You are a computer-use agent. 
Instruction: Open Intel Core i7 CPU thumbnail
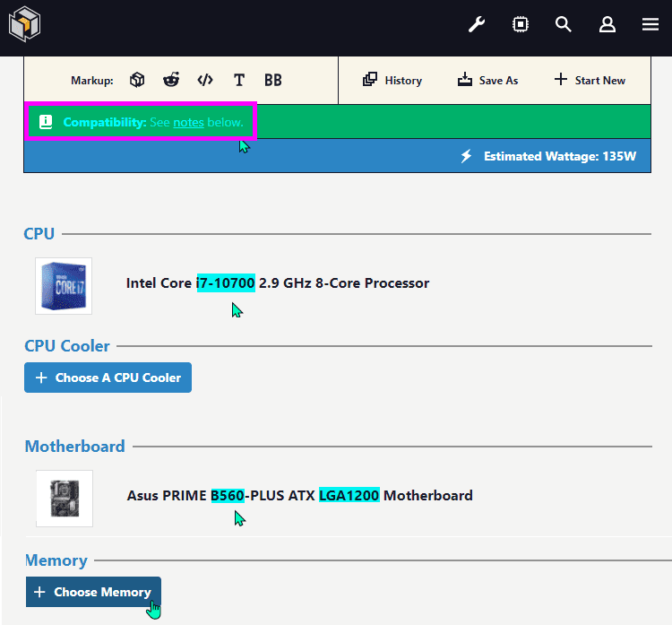(x=64, y=286)
